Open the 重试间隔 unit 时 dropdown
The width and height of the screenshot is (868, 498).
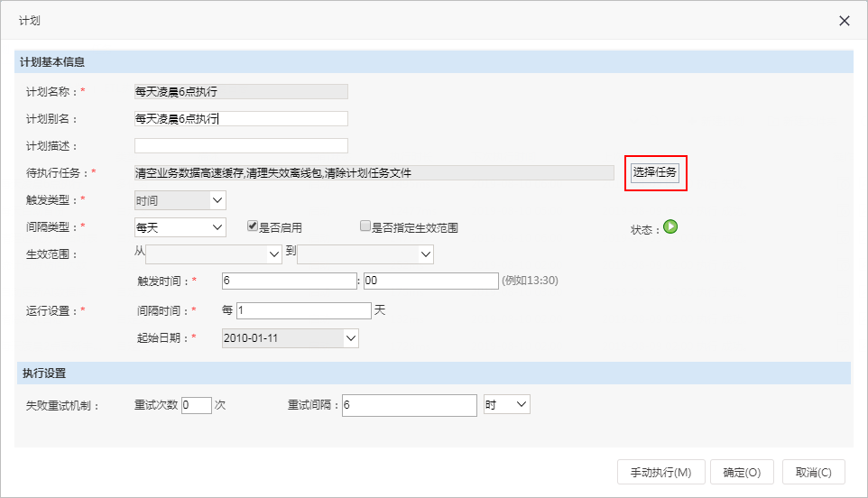507,404
